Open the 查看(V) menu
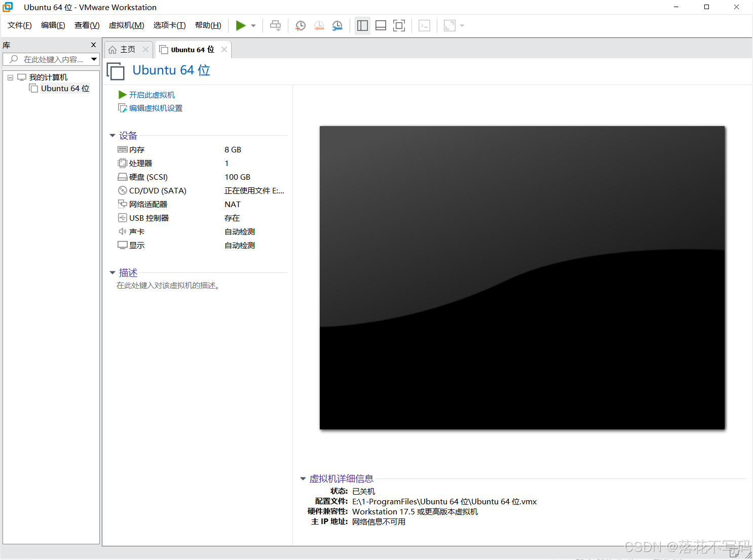Image resolution: width=753 pixels, height=560 pixels. pos(87,25)
